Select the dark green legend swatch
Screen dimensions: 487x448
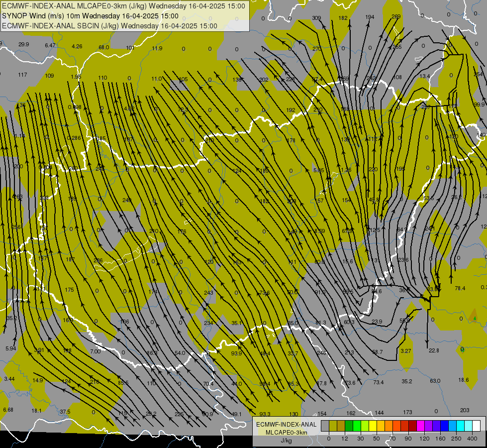[x=349, y=426]
